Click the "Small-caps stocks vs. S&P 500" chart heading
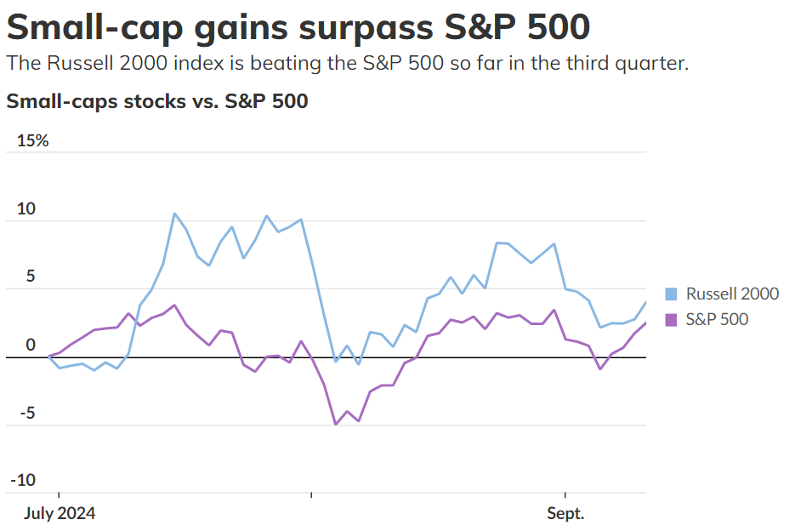The image size is (812, 531). pyautogui.click(x=156, y=101)
